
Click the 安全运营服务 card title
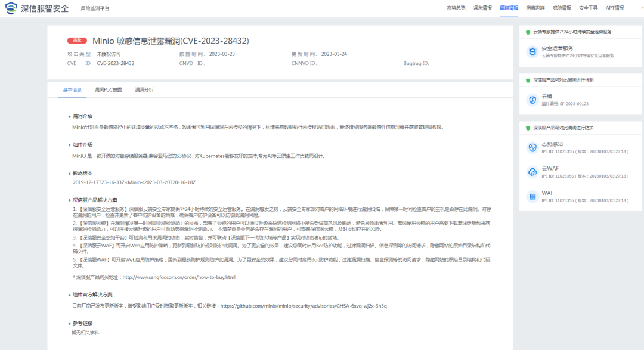click(558, 48)
